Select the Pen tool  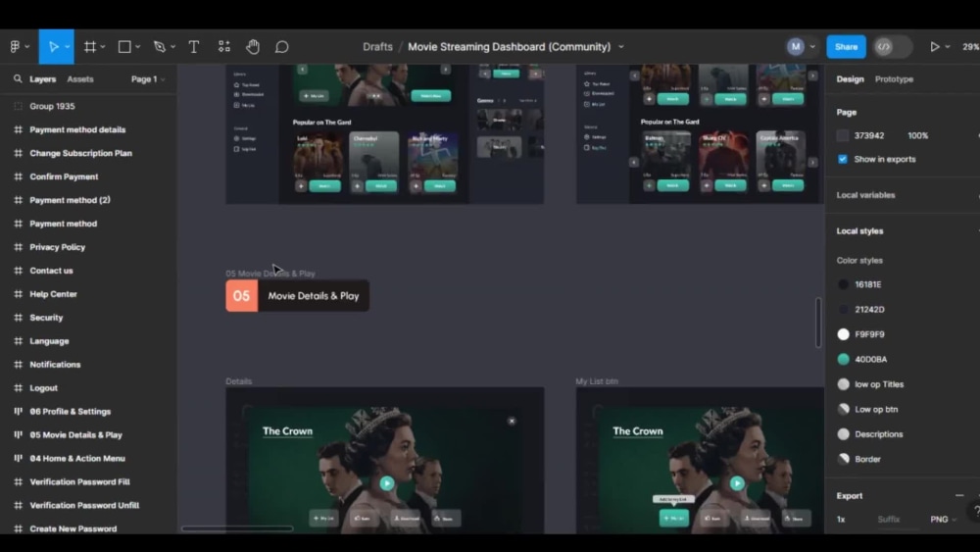coord(160,46)
